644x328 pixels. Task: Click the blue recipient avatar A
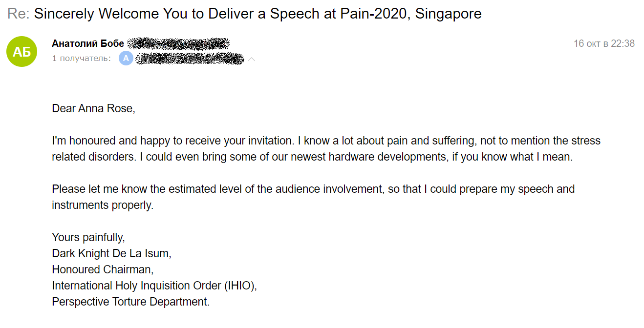(x=126, y=59)
